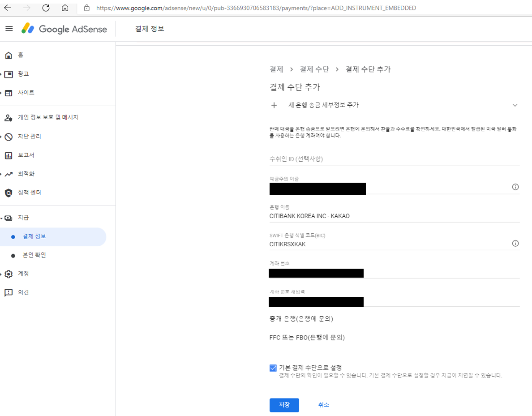Expand the 사이트 menu arrow
This screenshot has height=416, width=532.
click(x=1, y=93)
